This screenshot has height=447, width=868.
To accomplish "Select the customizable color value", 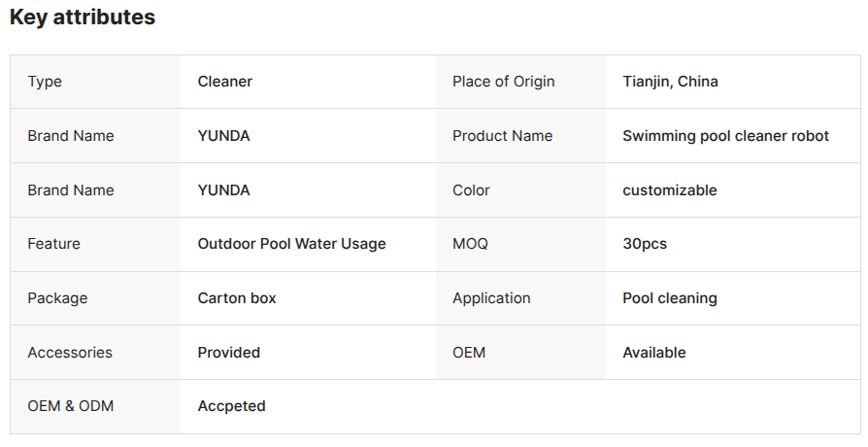I will click(670, 190).
